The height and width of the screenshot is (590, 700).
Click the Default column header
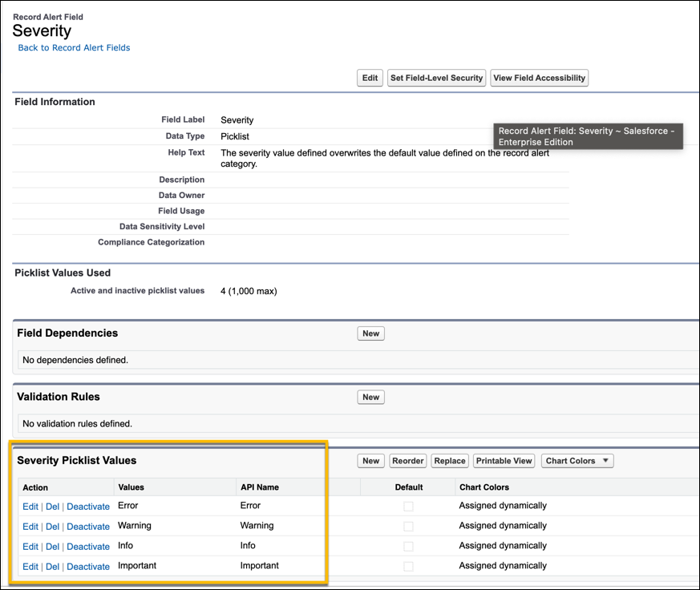(x=408, y=487)
